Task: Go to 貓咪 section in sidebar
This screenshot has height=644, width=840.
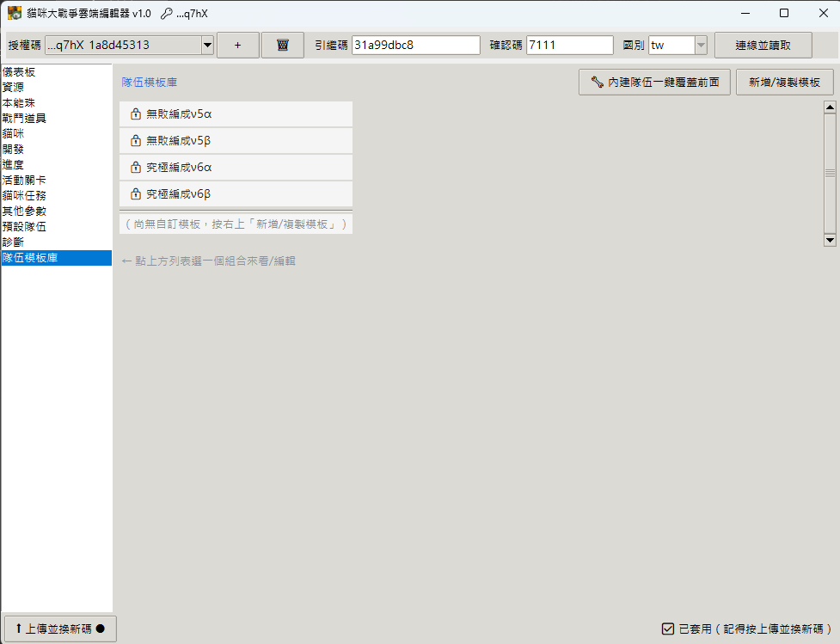Action: [56, 133]
